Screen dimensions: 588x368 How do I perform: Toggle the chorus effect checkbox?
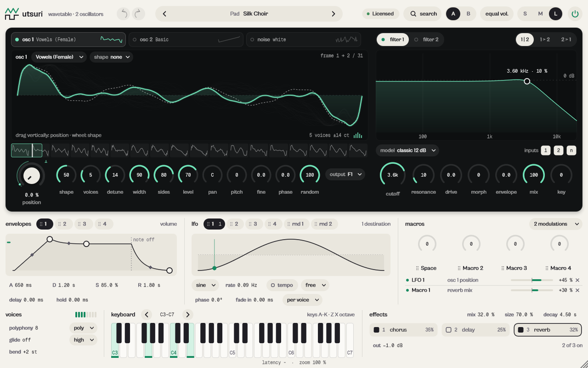coord(376,330)
